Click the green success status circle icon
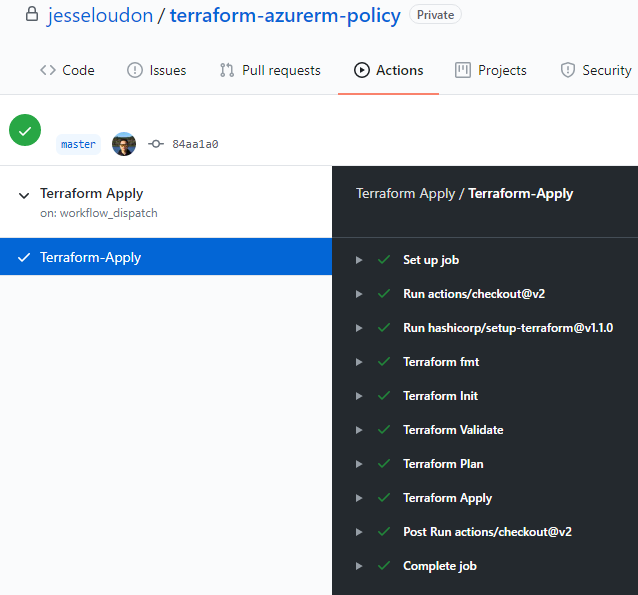Screen dimensions: 638x595 pos(25,130)
